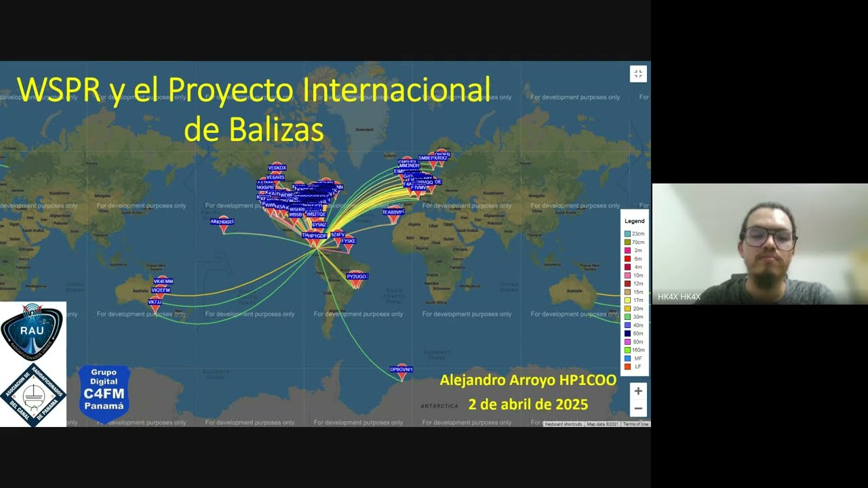Select the HP1GDP marker in Panama
The width and height of the screenshot is (868, 488).
click(317, 236)
